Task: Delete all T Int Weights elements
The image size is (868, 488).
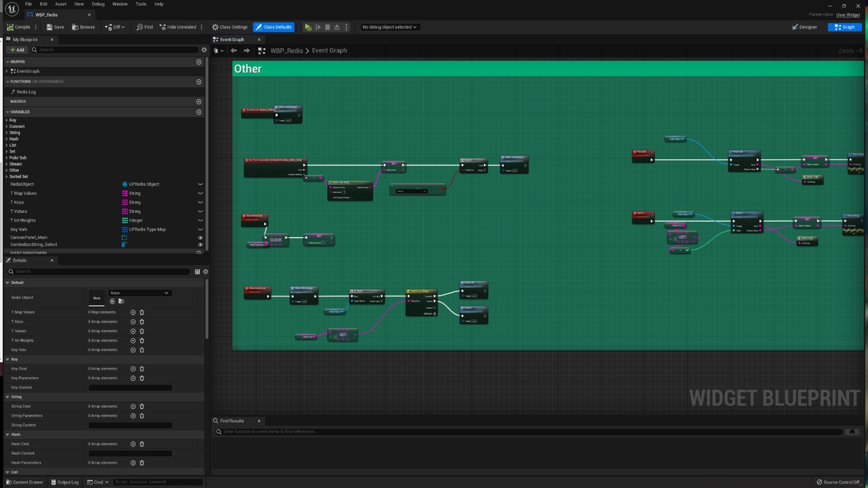Action: point(142,340)
